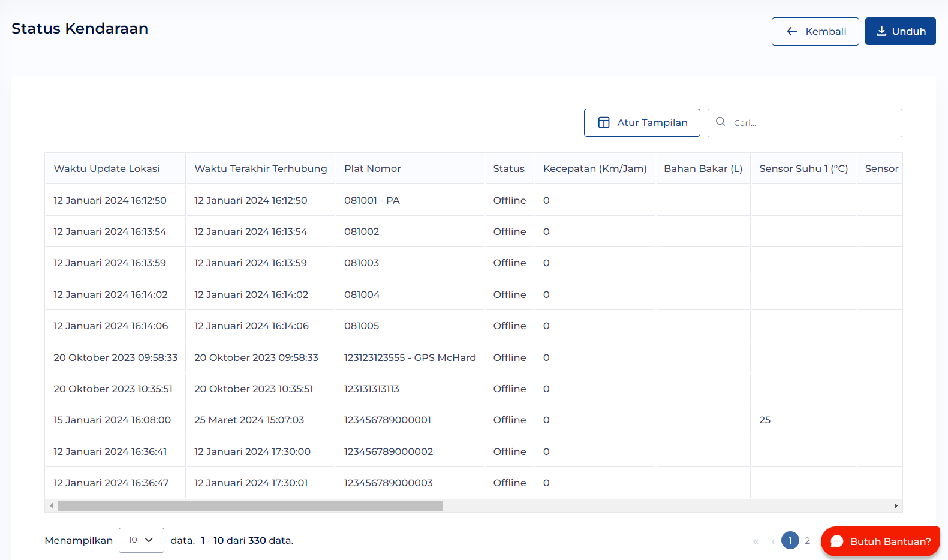This screenshot has width=948, height=560.
Task: Click the left arrow icon in Kembali
Action: (x=792, y=31)
